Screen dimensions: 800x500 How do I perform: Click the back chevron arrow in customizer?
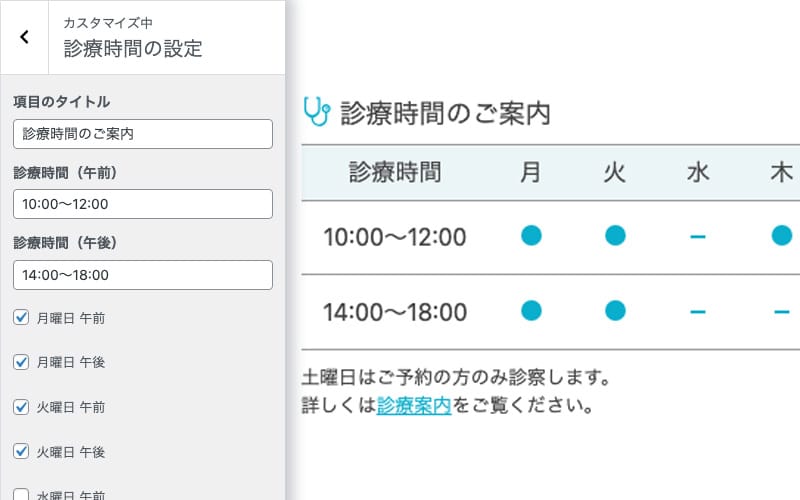24,37
